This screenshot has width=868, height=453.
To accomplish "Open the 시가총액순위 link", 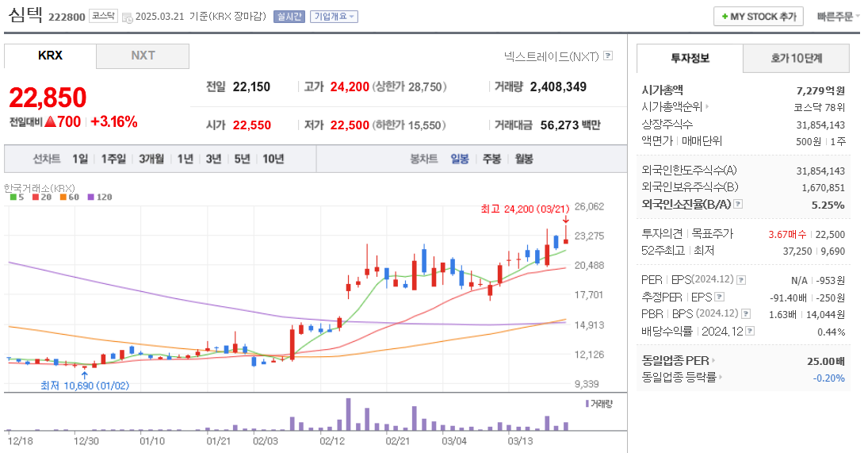I will point(675,106).
